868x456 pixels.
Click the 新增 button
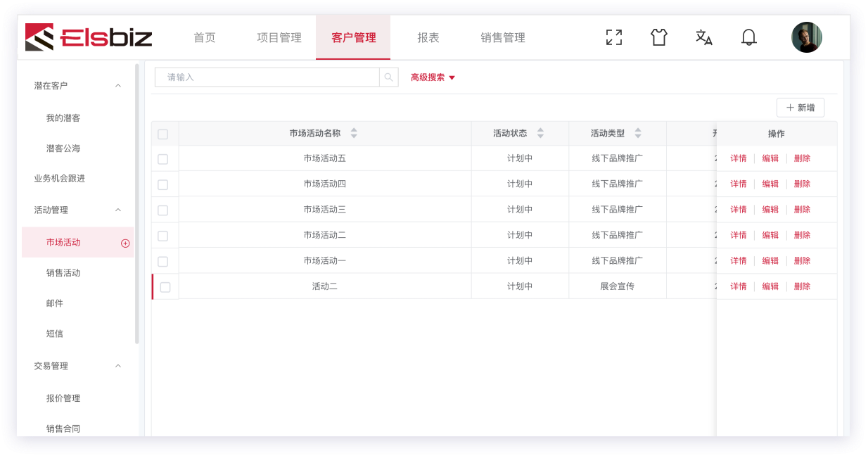click(800, 108)
